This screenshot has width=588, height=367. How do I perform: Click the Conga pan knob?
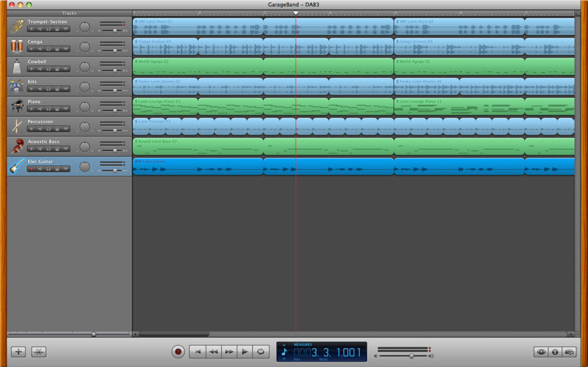[85, 47]
